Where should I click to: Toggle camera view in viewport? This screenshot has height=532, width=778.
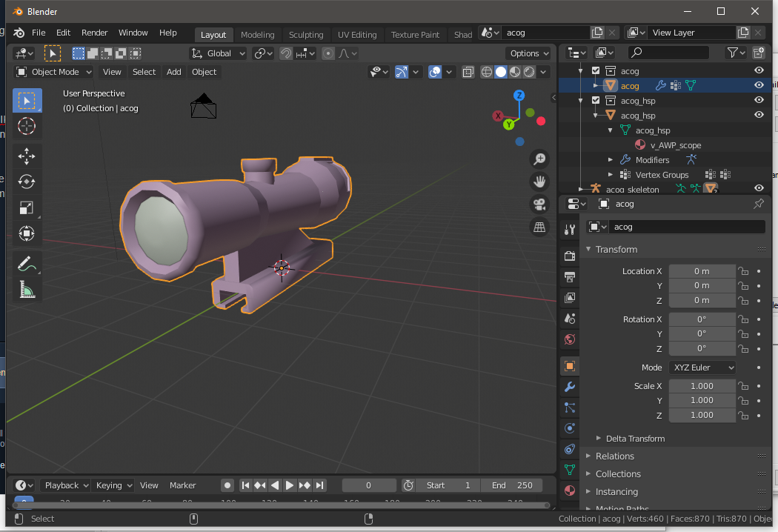click(539, 205)
